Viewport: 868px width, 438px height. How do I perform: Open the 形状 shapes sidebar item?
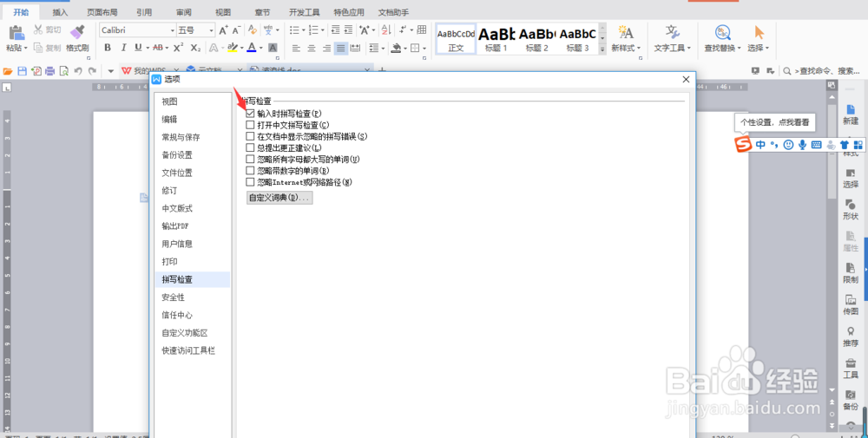coord(851,210)
